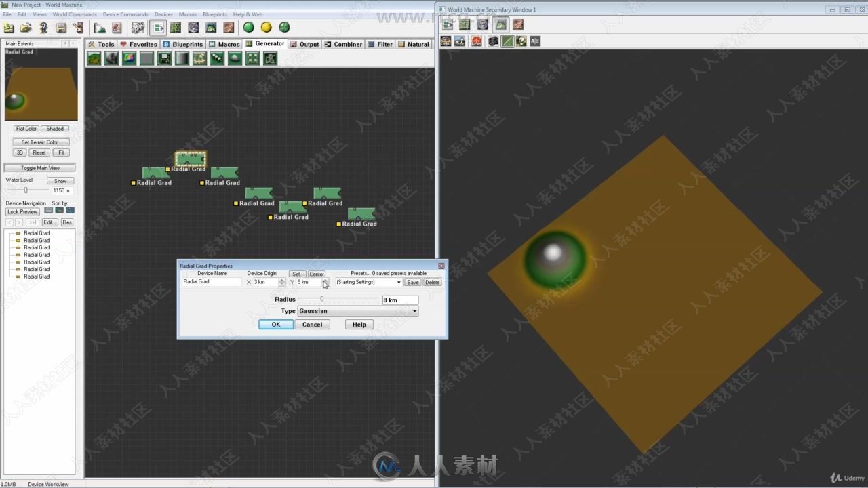Add the radial gradient dome device icon
Viewport: 868px width, 488px height.
coord(235,58)
